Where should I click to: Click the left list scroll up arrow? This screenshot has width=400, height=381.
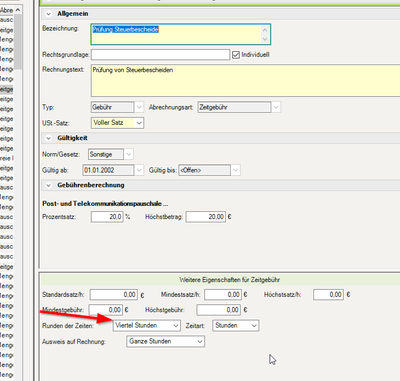coord(18,10)
